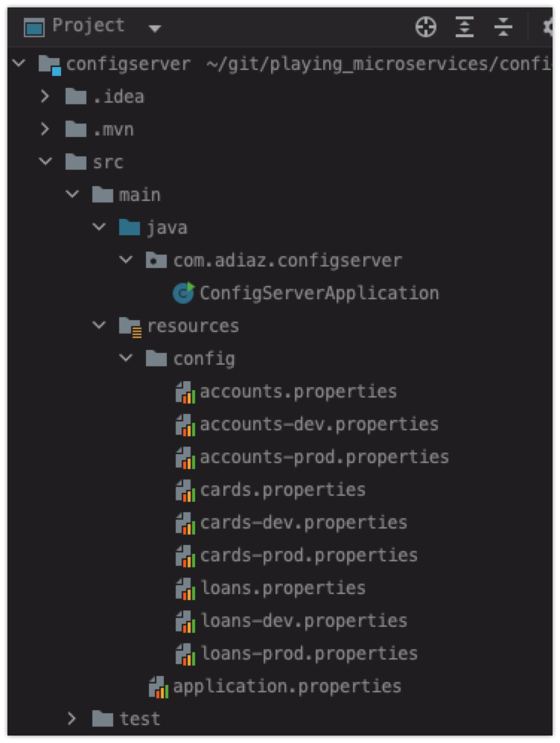Open the Project view dropdown arrow
560x743 pixels.
tap(155, 28)
